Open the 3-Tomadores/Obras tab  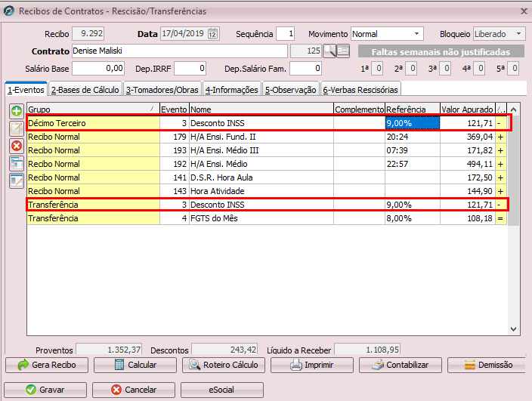pos(162,89)
